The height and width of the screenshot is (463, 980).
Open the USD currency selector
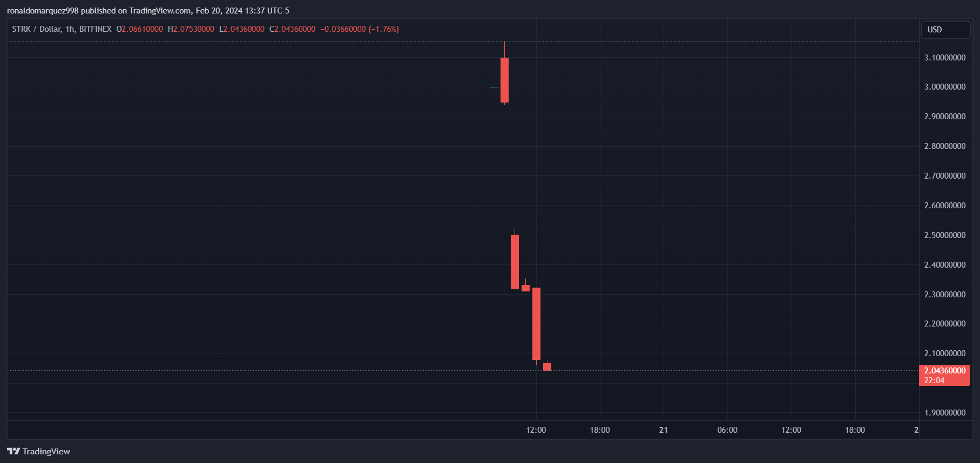945,30
